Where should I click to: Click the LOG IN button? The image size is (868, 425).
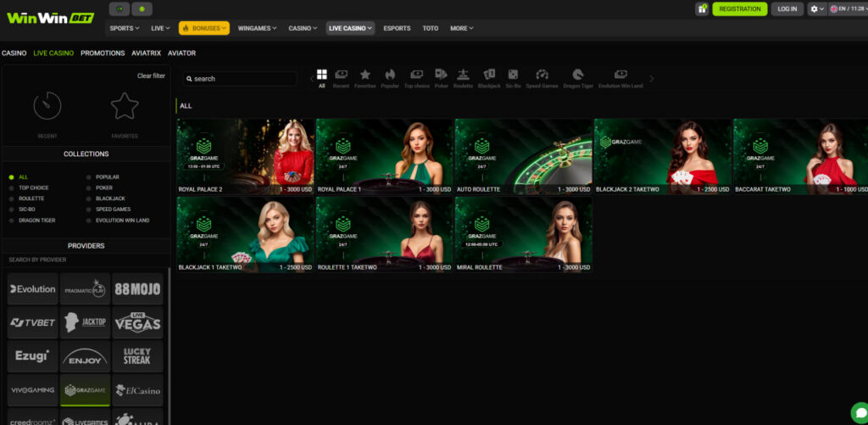(x=787, y=8)
